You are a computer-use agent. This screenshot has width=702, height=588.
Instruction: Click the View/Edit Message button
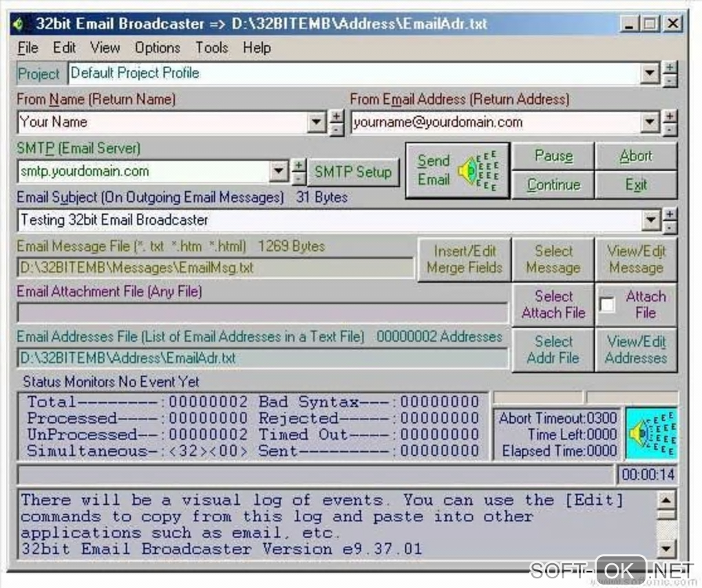tap(636, 259)
